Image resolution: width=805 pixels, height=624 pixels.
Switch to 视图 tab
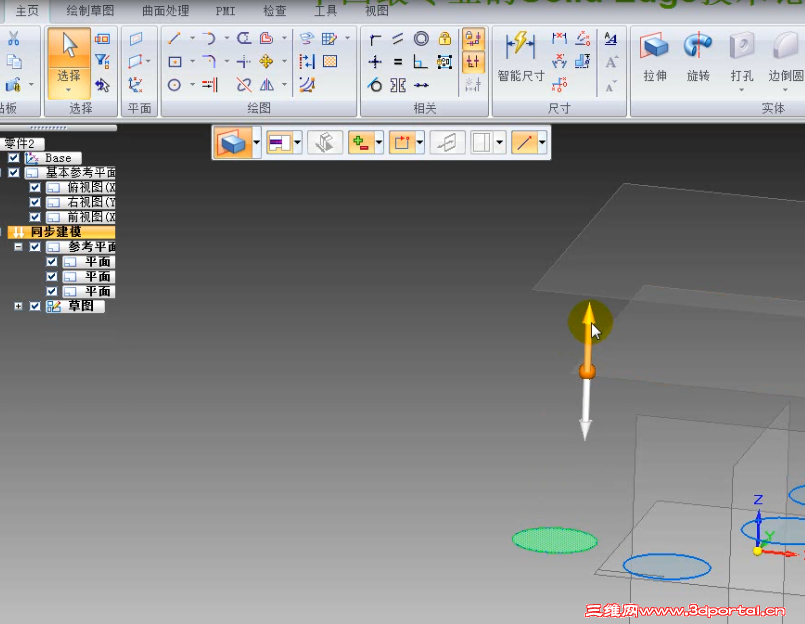376,11
